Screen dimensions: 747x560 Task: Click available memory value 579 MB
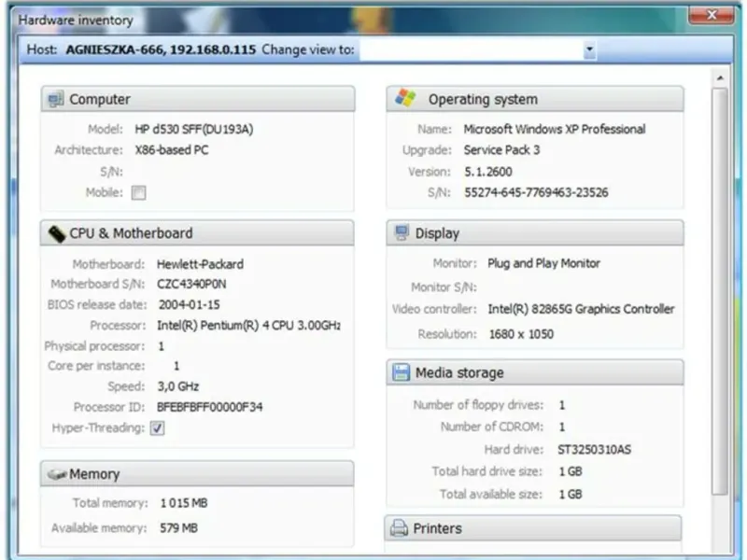tap(178, 528)
